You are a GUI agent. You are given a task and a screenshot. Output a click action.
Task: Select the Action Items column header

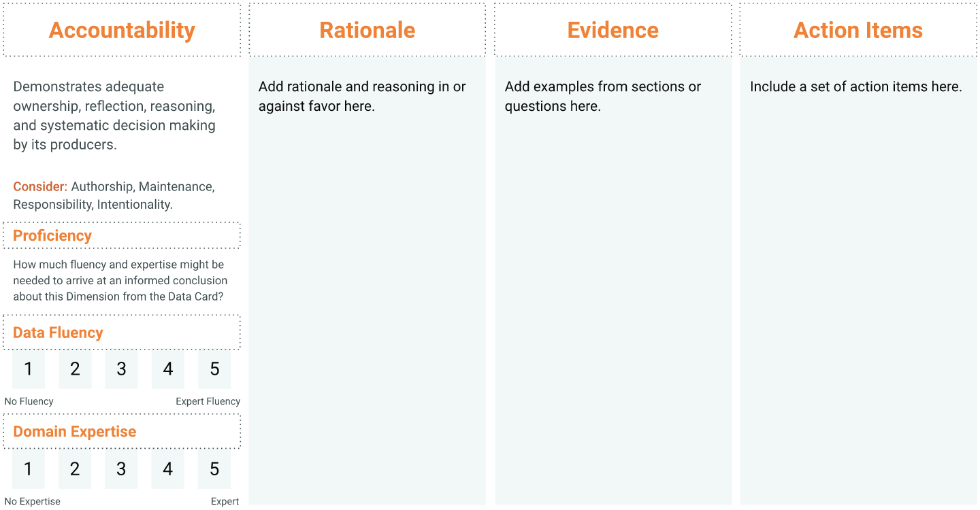[x=859, y=30]
